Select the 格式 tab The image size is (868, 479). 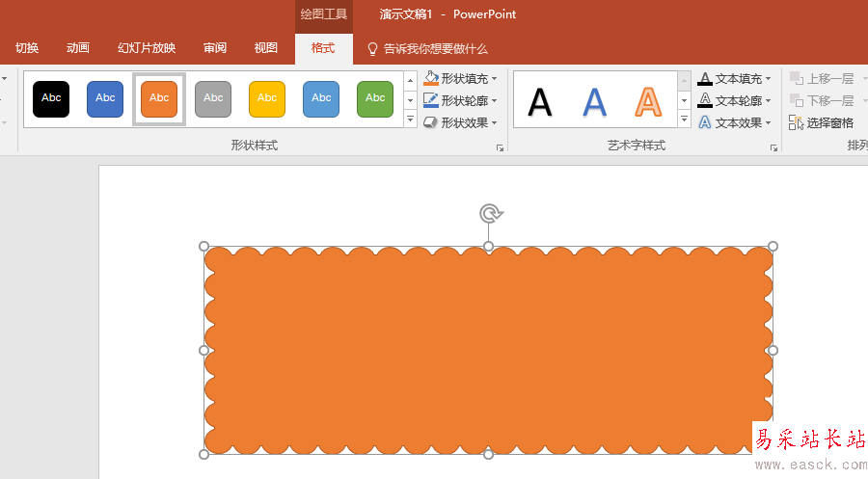[323, 48]
